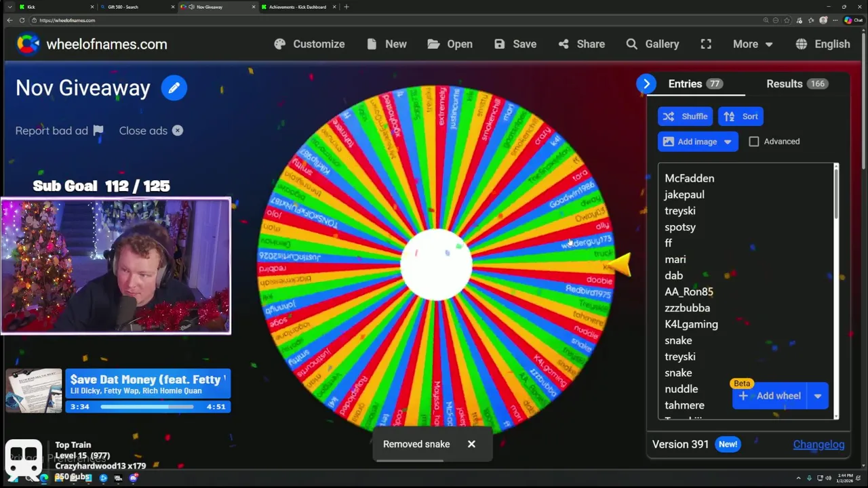
Task: Click the song progress bar
Action: (x=148, y=407)
